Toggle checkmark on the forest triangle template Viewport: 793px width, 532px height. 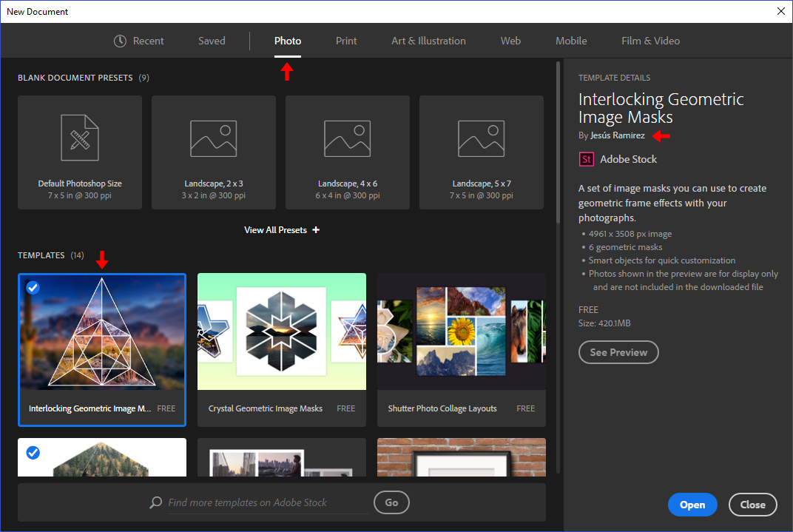click(33, 452)
